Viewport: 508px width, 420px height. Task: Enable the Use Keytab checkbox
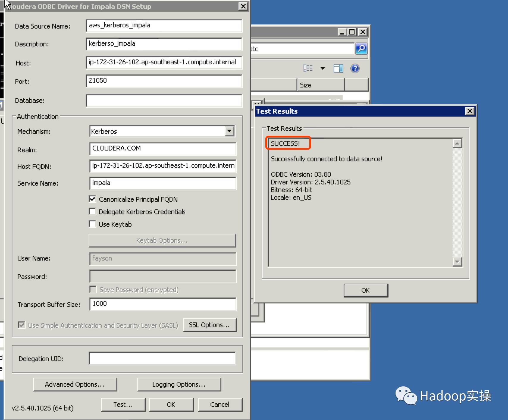click(92, 224)
